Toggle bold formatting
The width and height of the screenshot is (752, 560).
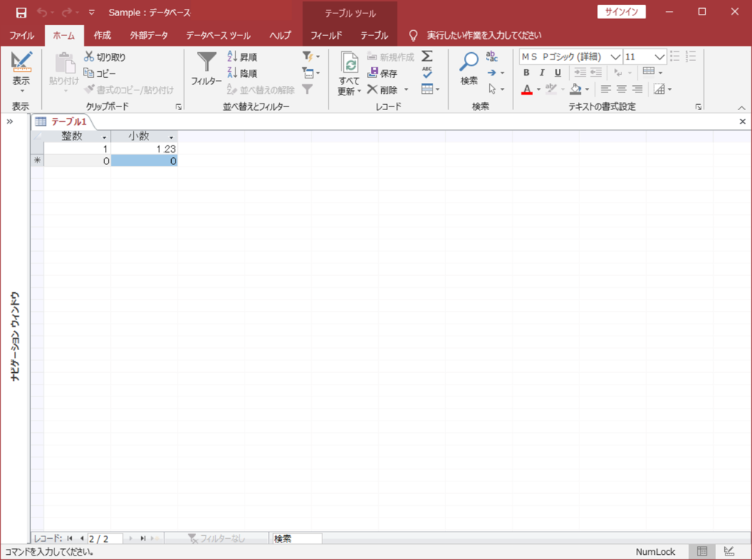[526, 73]
